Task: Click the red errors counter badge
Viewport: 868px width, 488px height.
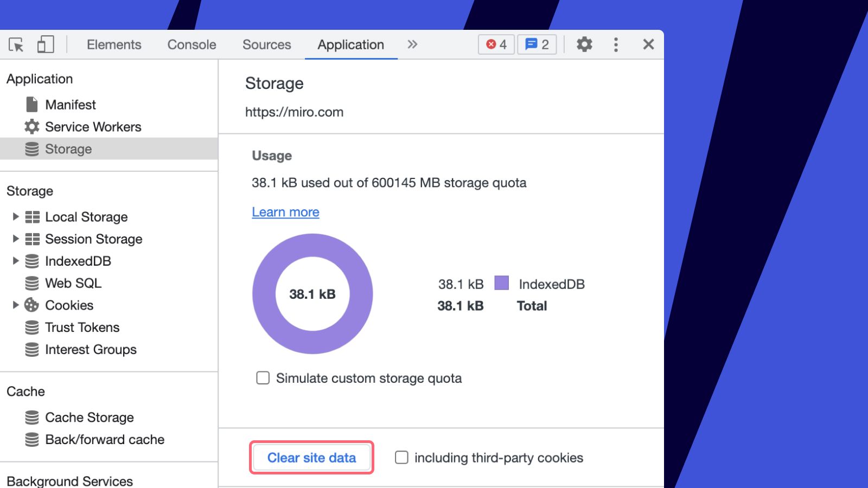Action: coord(496,44)
